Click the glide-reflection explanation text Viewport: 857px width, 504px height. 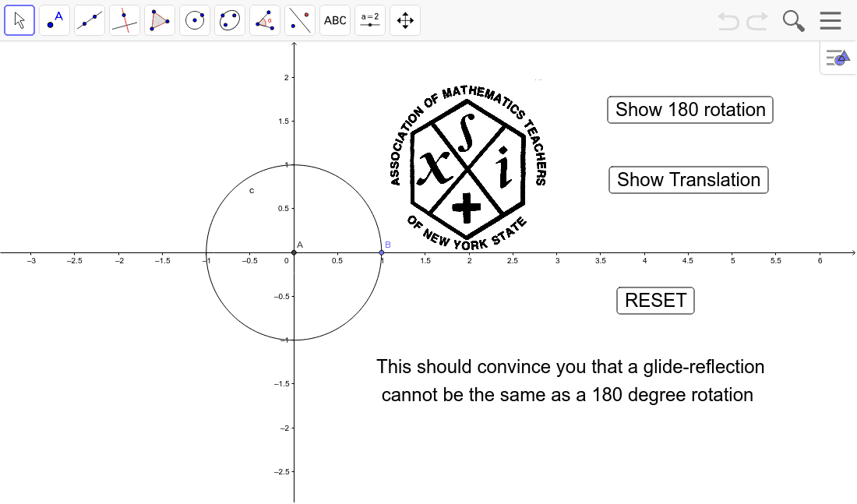pos(570,380)
